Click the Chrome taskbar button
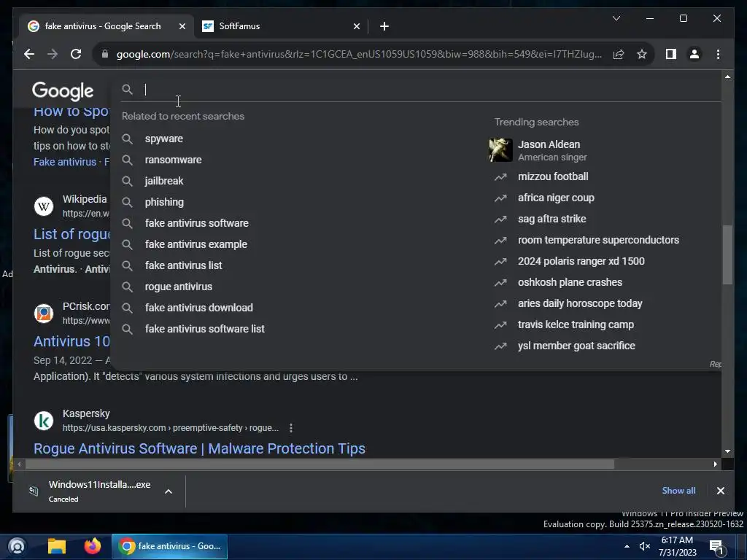The height and width of the screenshot is (560, 747). point(169,546)
